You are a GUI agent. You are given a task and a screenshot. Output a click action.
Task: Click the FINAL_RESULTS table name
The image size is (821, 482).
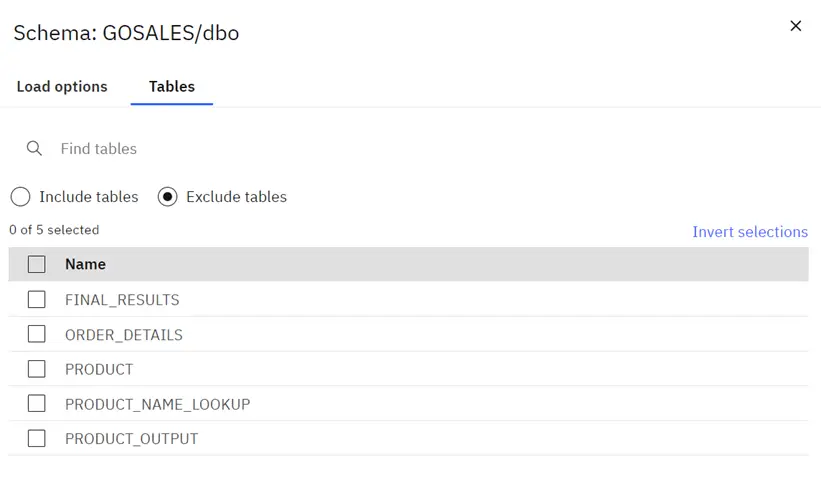click(x=122, y=300)
